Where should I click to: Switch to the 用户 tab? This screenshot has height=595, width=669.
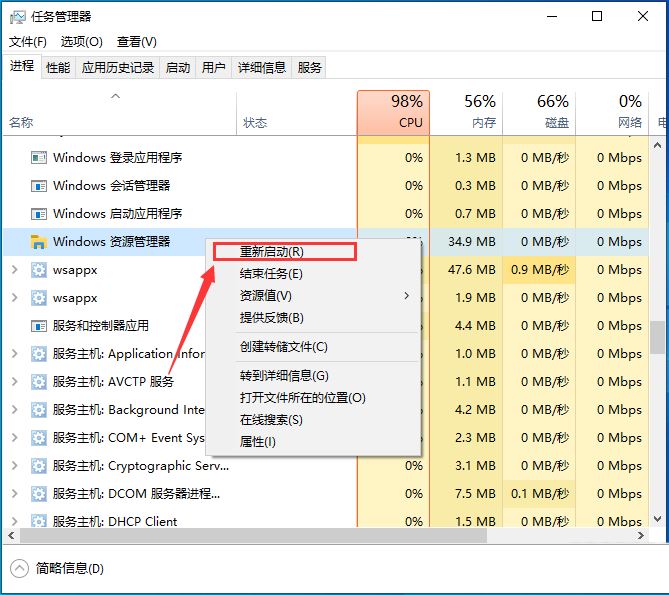coord(213,67)
